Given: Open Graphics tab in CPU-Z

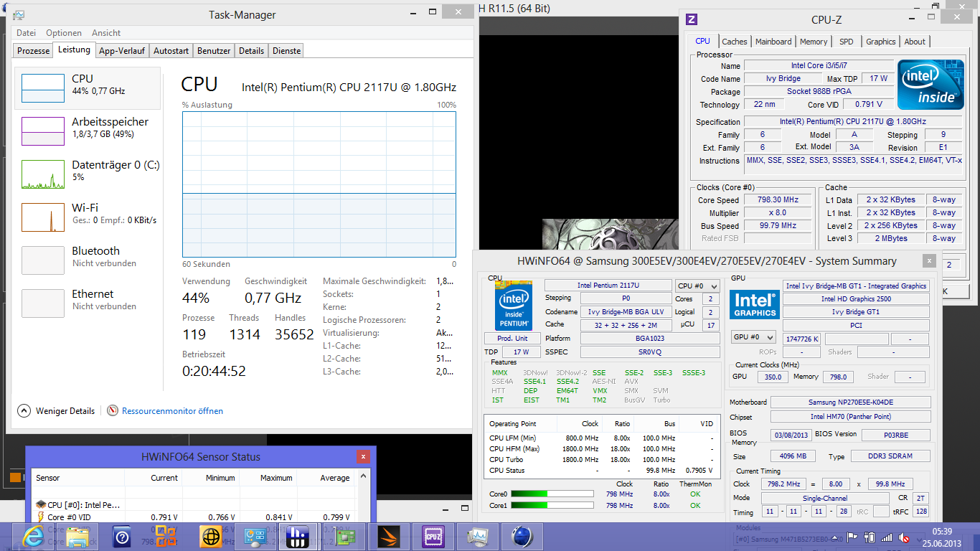Looking at the screenshot, I should 881,42.
